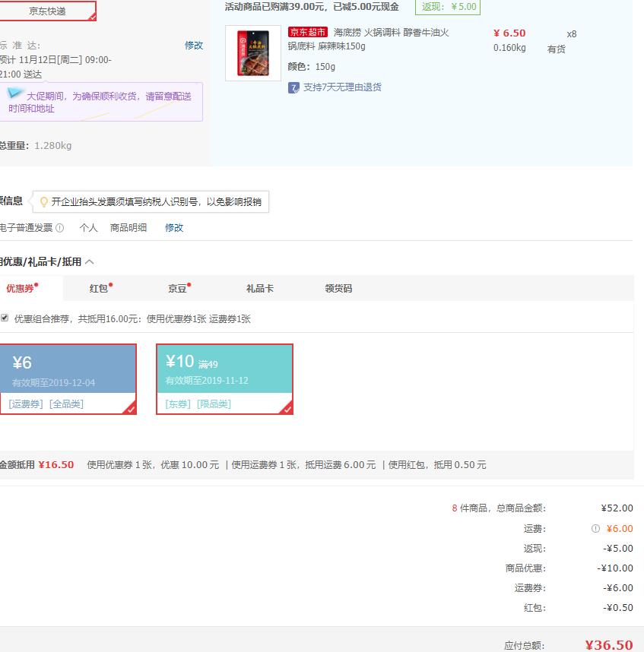Click the 返现 -¥5.00 summary value

[x=618, y=549]
